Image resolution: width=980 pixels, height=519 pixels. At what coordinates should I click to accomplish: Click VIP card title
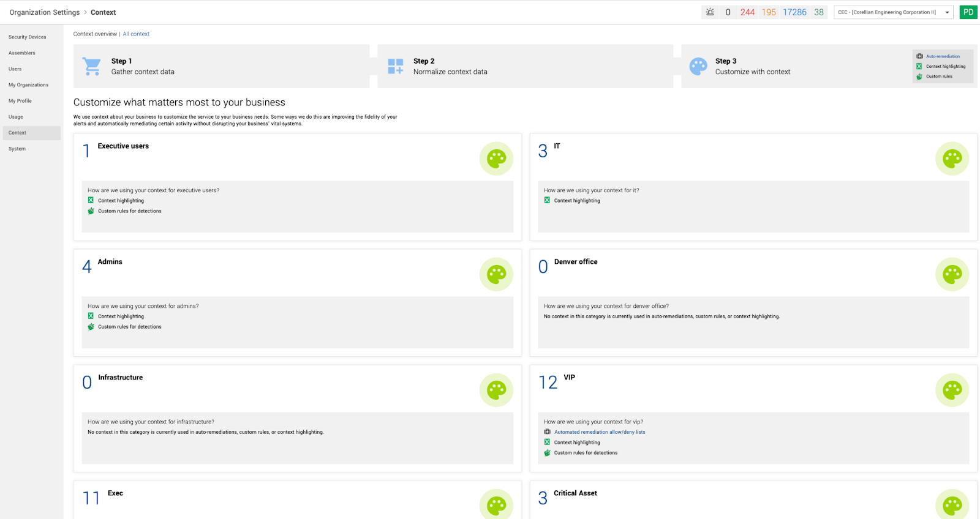pyautogui.click(x=569, y=377)
